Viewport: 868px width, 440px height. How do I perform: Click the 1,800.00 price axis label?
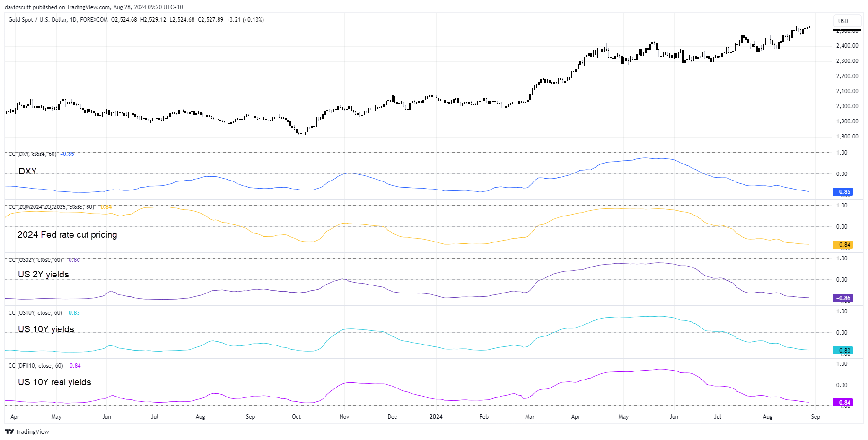(847, 137)
